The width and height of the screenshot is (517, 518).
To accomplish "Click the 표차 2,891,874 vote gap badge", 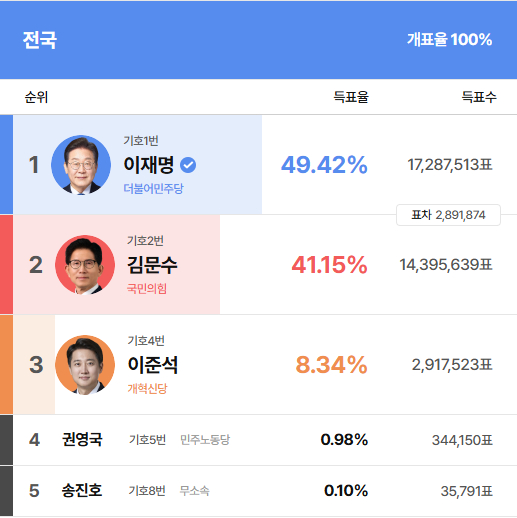I will coord(448,215).
